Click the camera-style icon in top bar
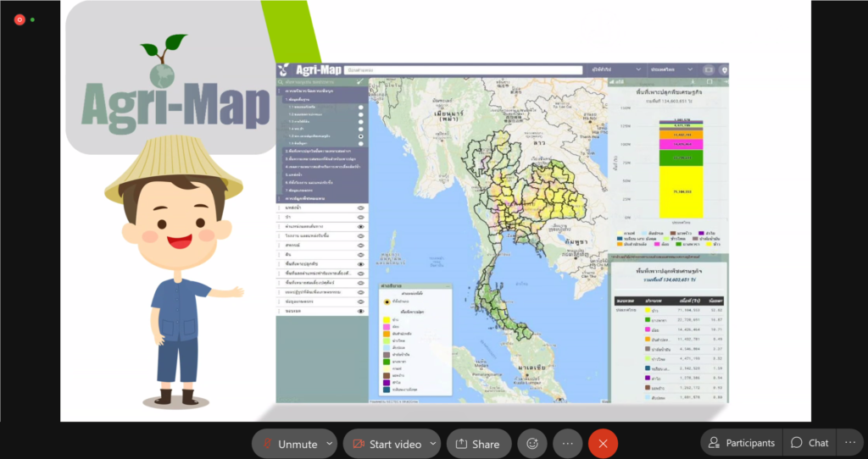Viewport: 868px width, 459px height. 708,69
